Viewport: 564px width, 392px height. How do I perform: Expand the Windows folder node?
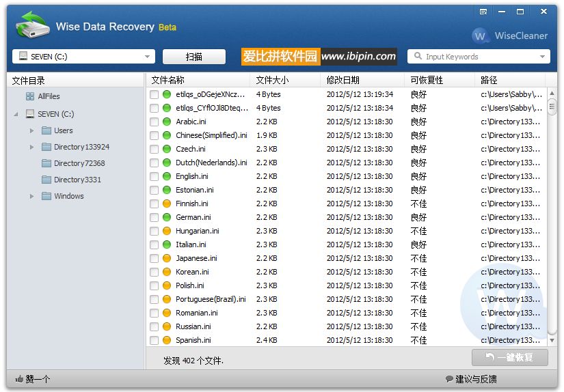31,196
